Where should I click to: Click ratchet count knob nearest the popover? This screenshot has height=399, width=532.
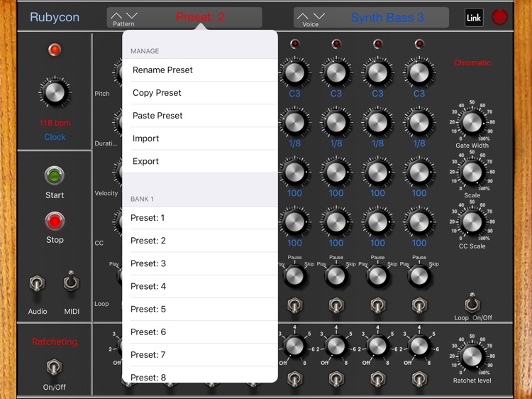point(295,346)
